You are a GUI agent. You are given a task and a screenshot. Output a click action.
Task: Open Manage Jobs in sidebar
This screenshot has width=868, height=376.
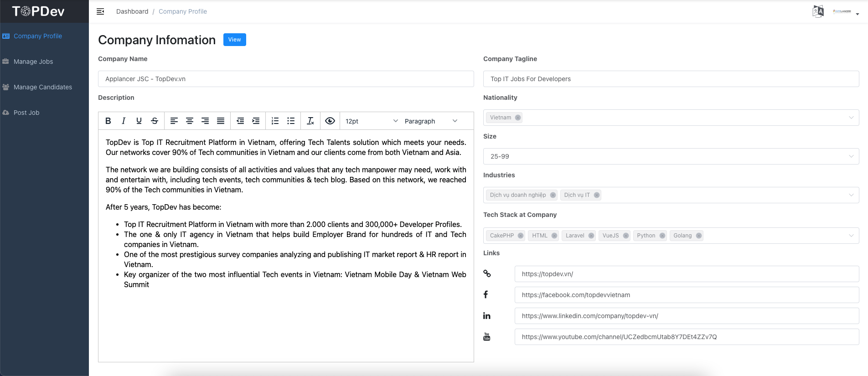point(33,62)
